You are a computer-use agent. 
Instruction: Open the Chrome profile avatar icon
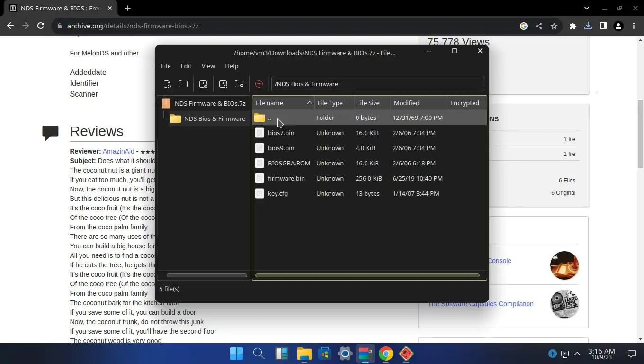[x=618, y=26]
